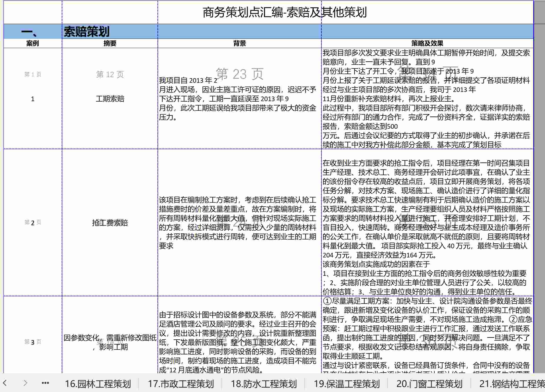This screenshot has height=392, width=545.
Task: Select the 一、 section number cell
Action: [33, 31]
